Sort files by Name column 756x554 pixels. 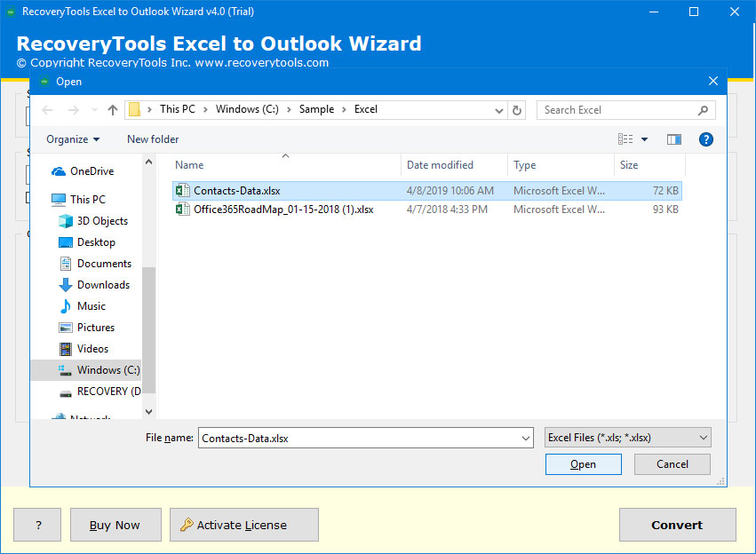tap(286, 165)
